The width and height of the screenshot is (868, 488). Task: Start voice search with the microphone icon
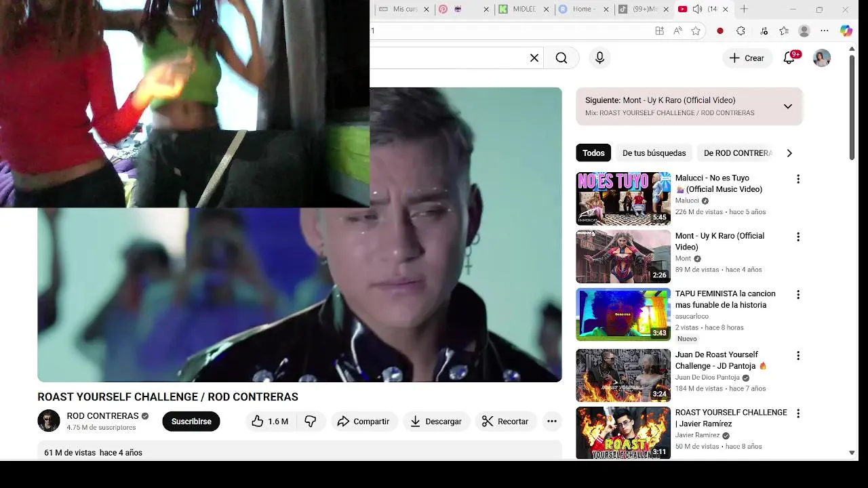pyautogui.click(x=599, y=58)
